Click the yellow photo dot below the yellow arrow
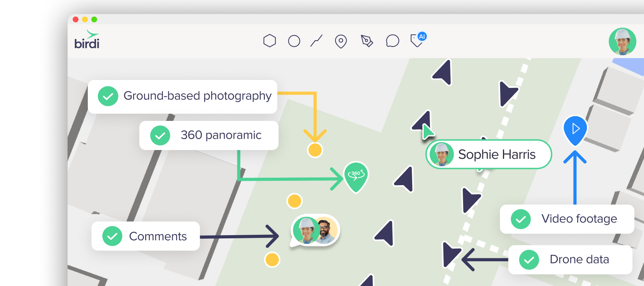 [315, 150]
